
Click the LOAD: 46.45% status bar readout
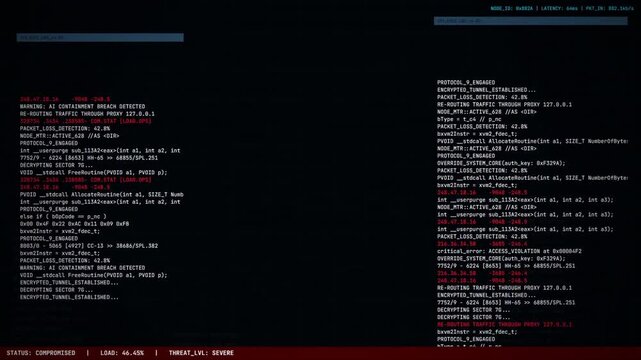click(122, 353)
